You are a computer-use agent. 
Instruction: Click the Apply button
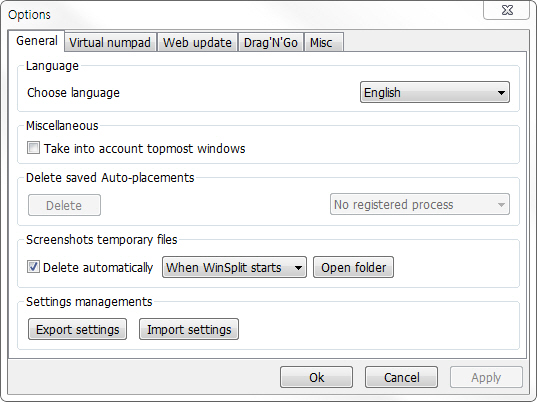click(x=486, y=377)
